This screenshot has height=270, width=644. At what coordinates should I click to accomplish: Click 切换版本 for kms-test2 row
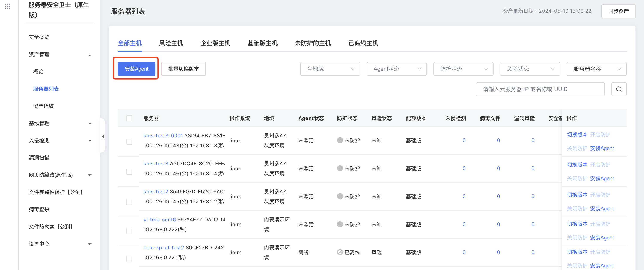tap(577, 195)
